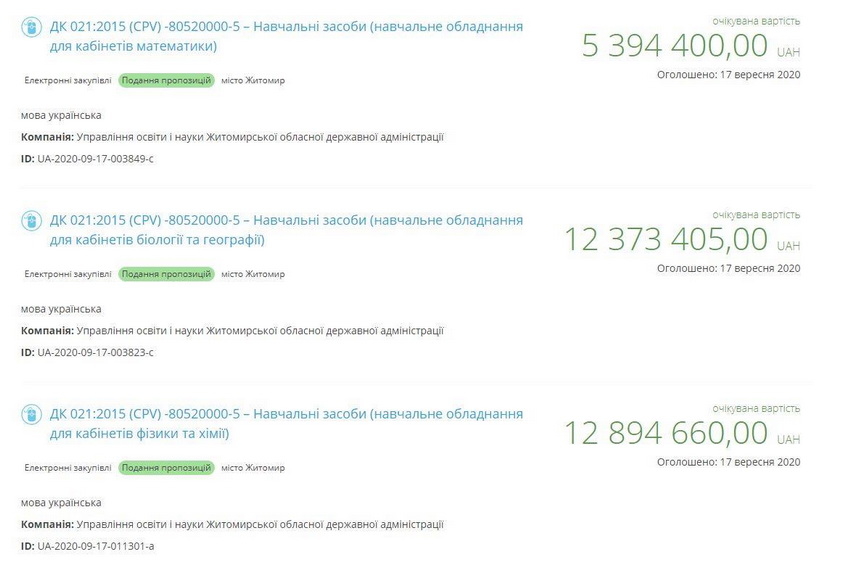
Task: Click the 'Подання пропозицій' badge on the biology tender
Action: [x=166, y=273]
